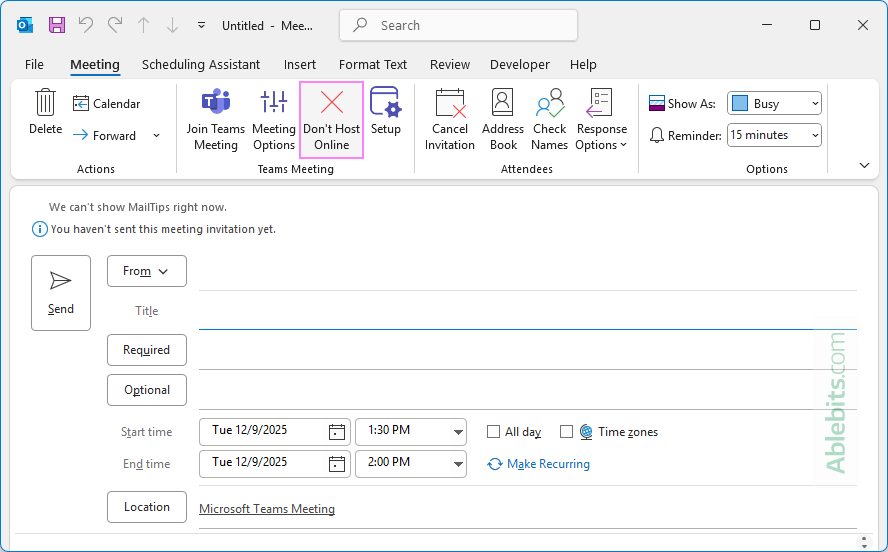Delete the meeting with trash icon
The image size is (888, 552).
click(45, 112)
